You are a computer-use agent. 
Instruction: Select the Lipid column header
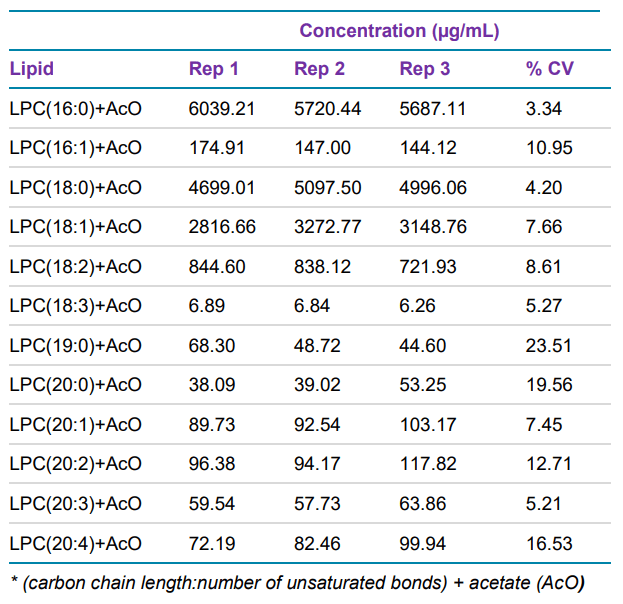click(32, 69)
